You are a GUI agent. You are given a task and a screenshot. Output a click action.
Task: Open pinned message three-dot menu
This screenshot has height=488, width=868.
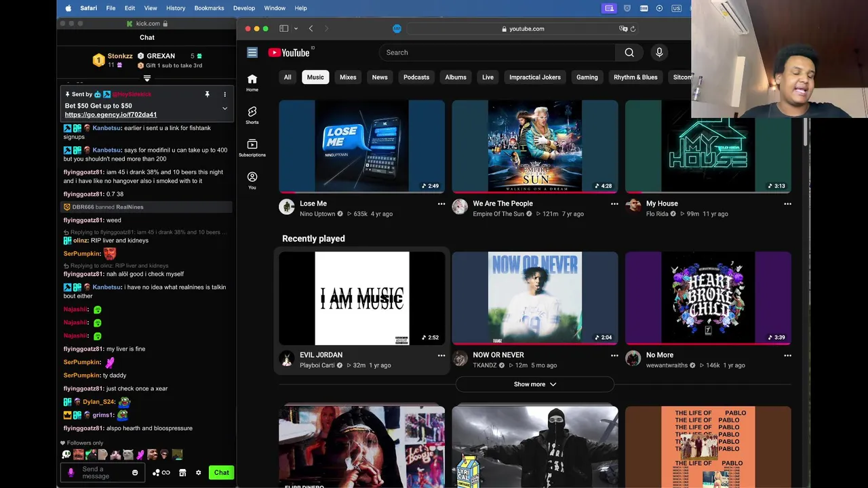(224, 94)
